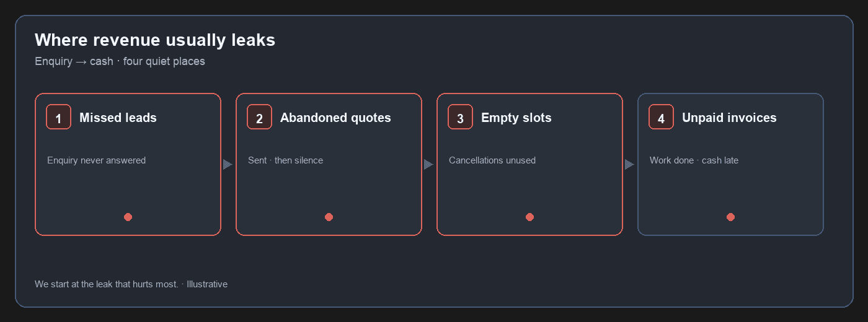Click 'Work done · cash late' description
The height and width of the screenshot is (322, 868).
[x=694, y=160]
